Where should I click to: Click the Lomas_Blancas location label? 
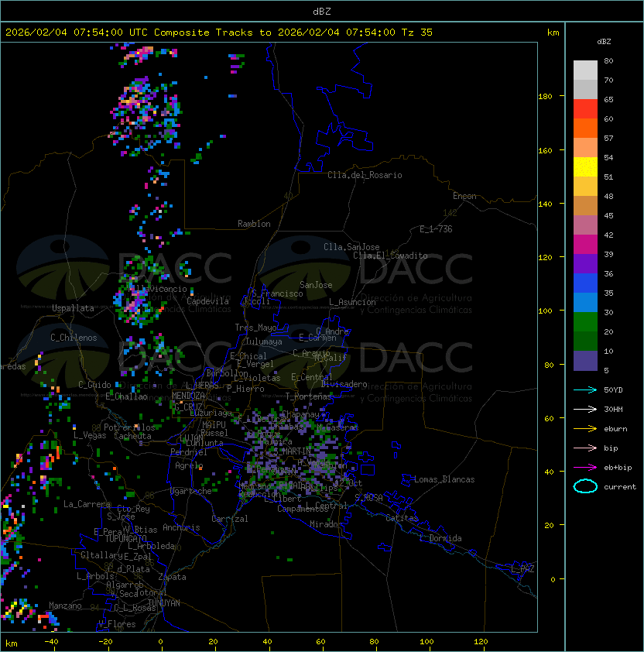coord(444,479)
